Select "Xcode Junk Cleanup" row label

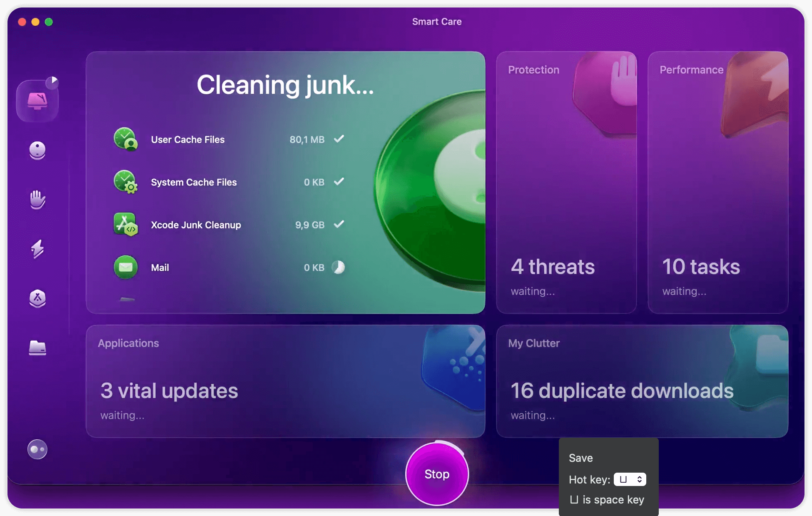tap(196, 225)
